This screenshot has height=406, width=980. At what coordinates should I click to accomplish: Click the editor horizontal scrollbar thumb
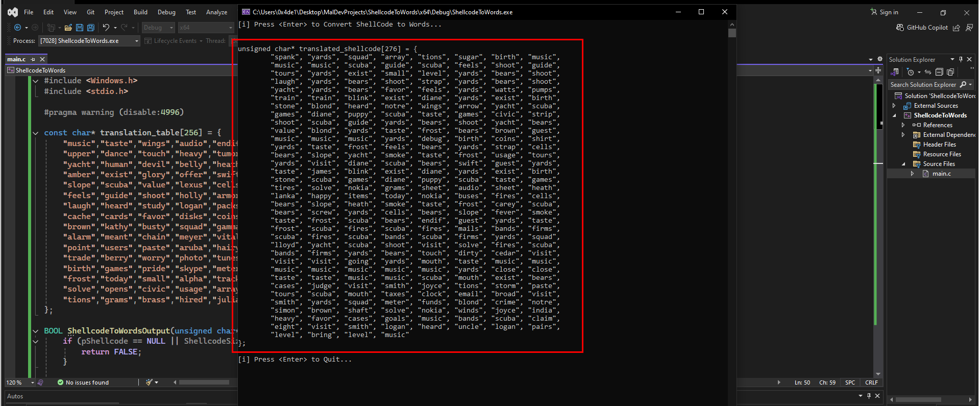point(204,382)
